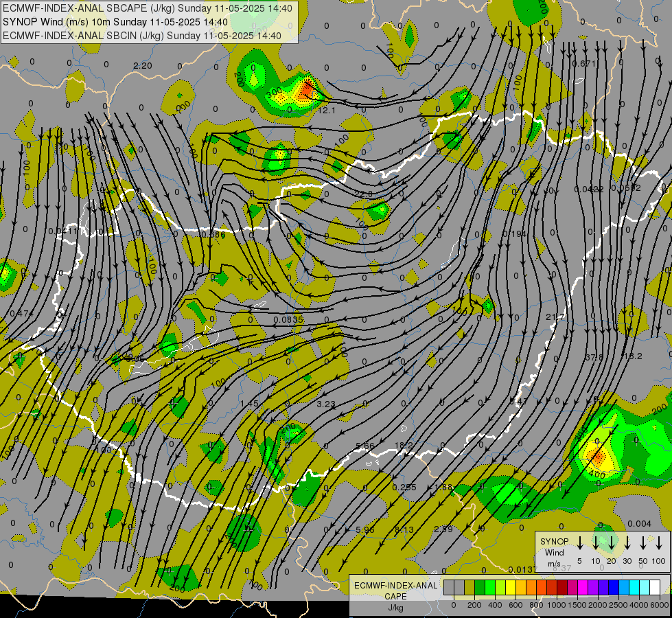Click the 2000 tick label on color scale

click(x=598, y=605)
